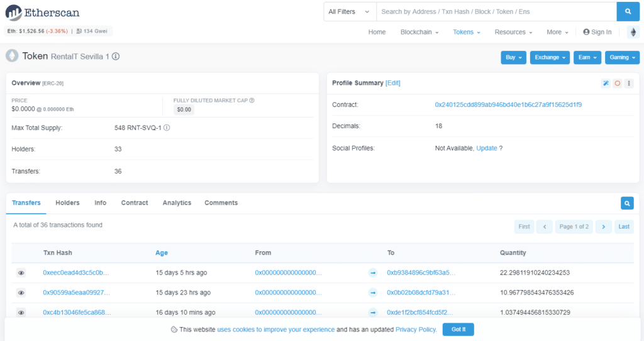The height and width of the screenshot is (341, 644).
Task: Open recipient address 0xde1f2bcf854fcd5f2
Action: click(x=419, y=312)
